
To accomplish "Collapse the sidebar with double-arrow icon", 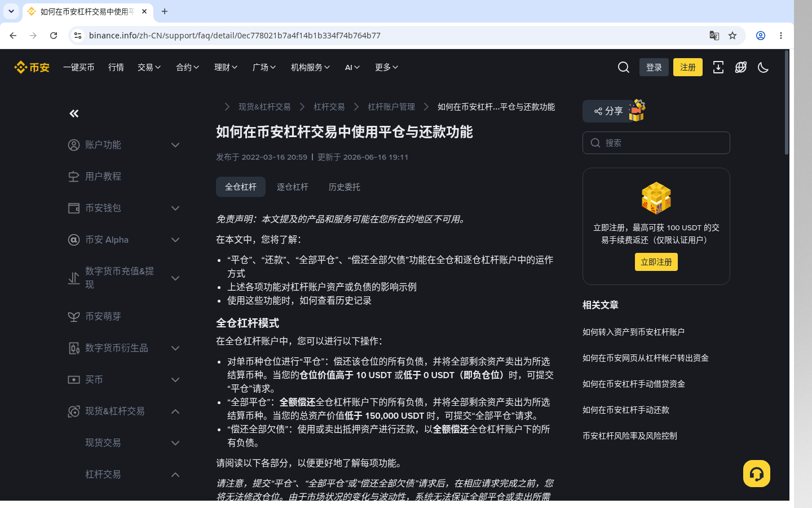I will tap(74, 113).
